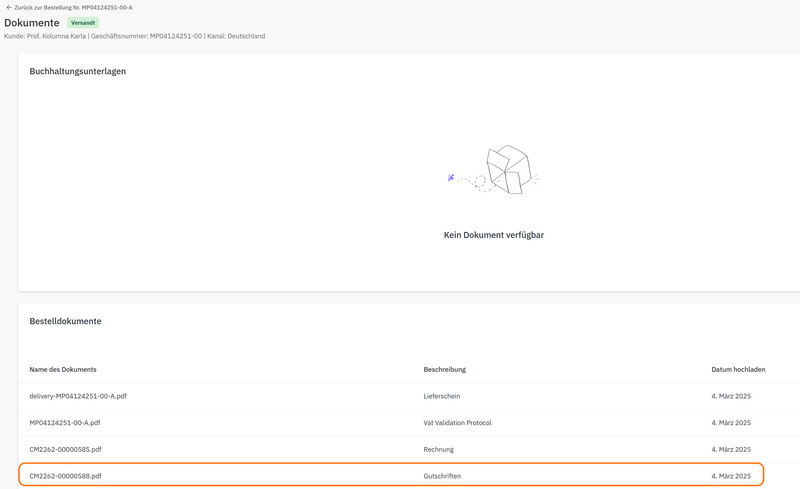800x489 pixels.
Task: Click the green Versandt status badge
Action: click(83, 22)
